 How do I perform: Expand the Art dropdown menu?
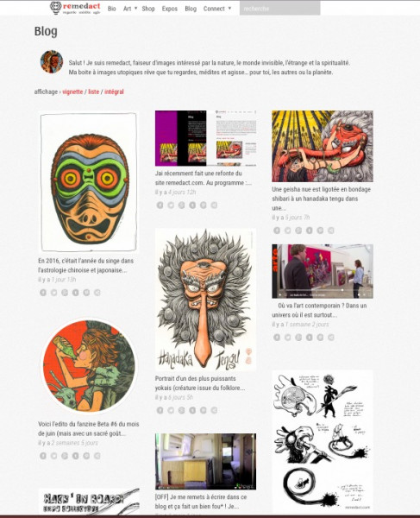(130, 9)
